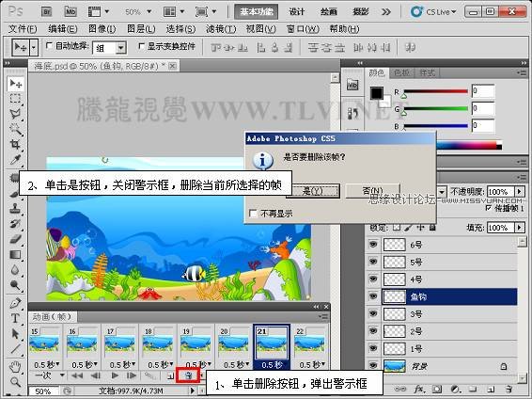Select the Dodge tool
The height and width of the screenshot is (399, 532).
(x=15, y=285)
